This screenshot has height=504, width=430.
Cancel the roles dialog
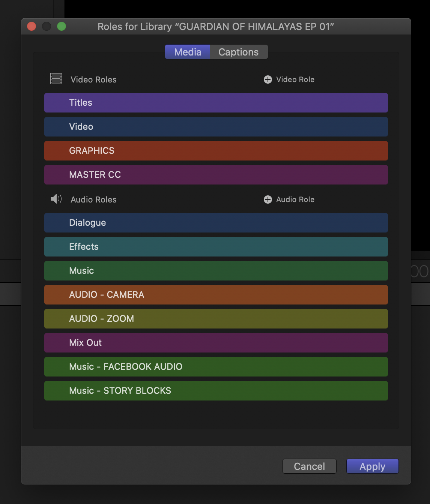[x=309, y=466]
